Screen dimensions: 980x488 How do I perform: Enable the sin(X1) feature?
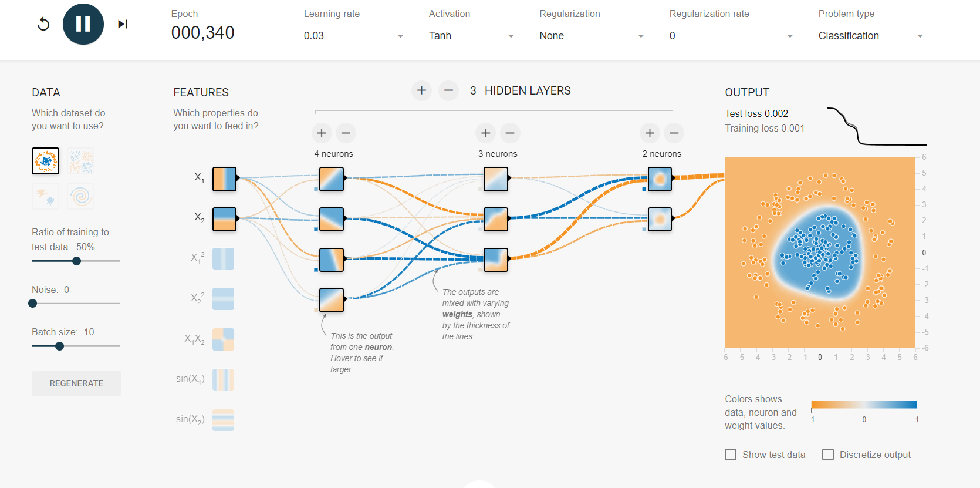[223, 380]
